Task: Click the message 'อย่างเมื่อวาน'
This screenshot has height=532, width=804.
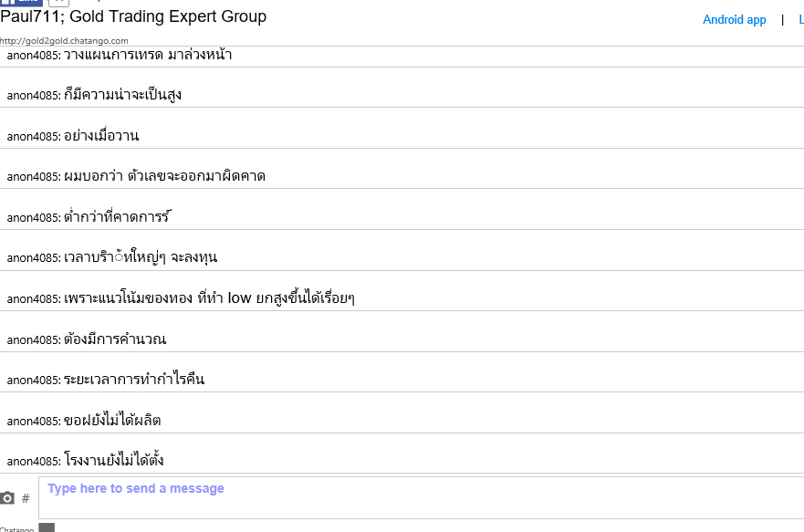Action: pos(101,136)
